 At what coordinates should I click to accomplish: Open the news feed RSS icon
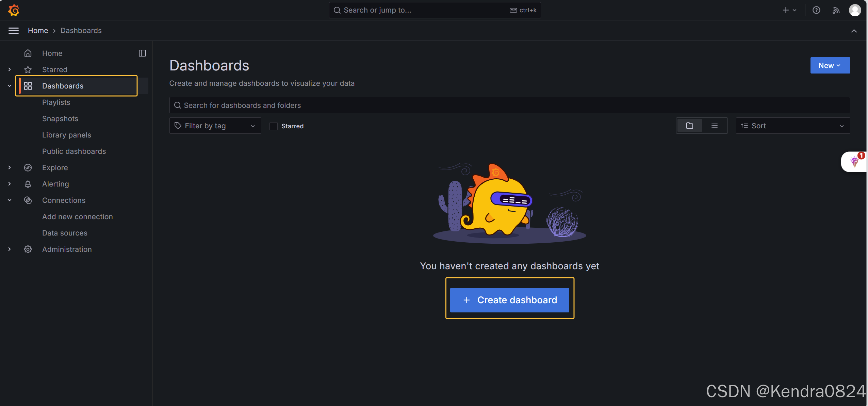[x=836, y=10]
